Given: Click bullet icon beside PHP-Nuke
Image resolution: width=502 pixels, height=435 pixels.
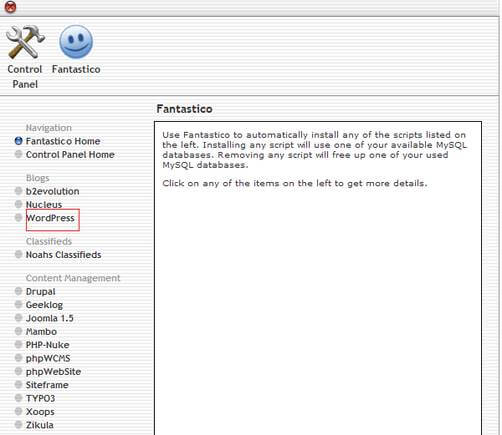Looking at the screenshot, I should tap(19, 344).
